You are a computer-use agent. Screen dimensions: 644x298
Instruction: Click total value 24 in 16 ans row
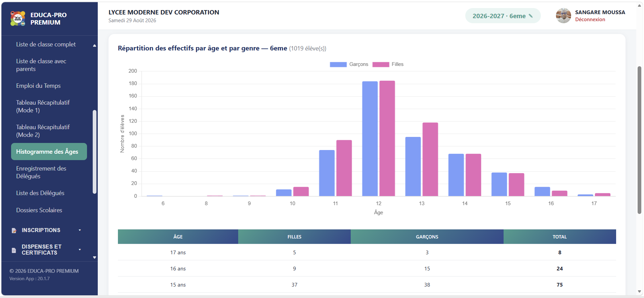(x=560, y=269)
